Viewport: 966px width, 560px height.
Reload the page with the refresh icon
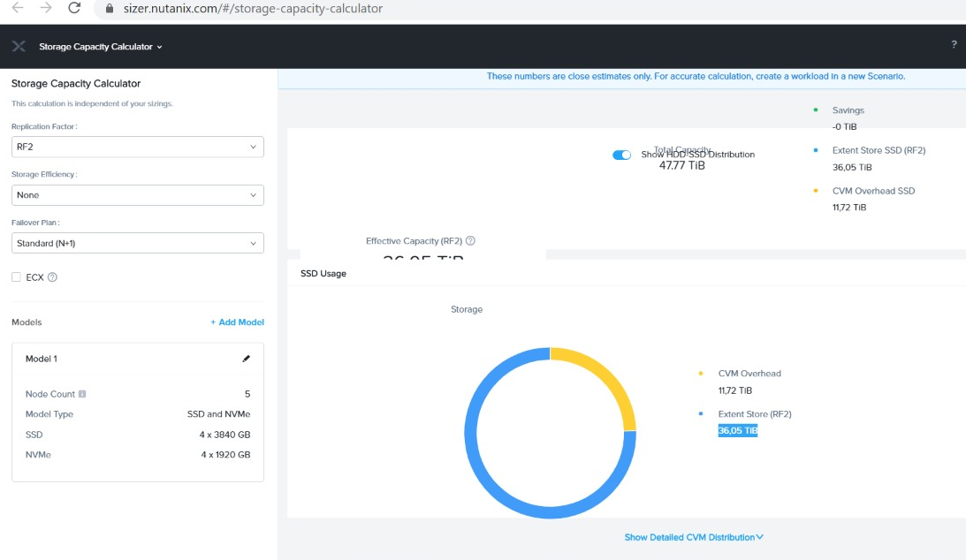click(x=74, y=8)
